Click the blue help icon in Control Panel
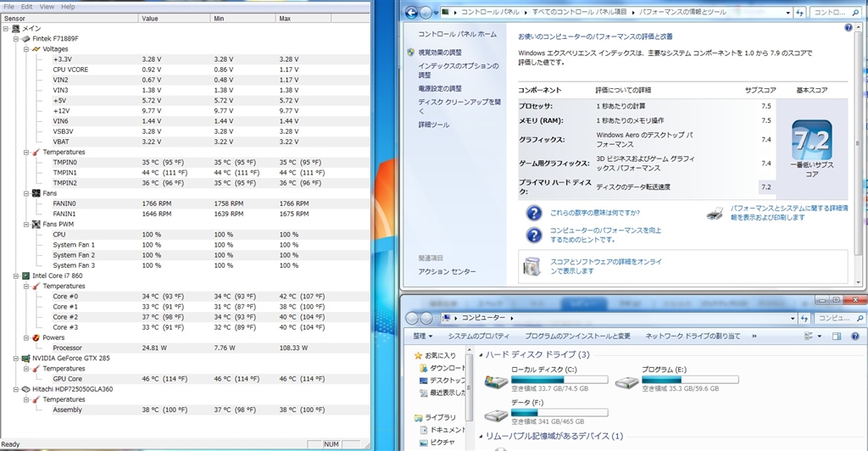868x451 pixels. tap(849, 28)
